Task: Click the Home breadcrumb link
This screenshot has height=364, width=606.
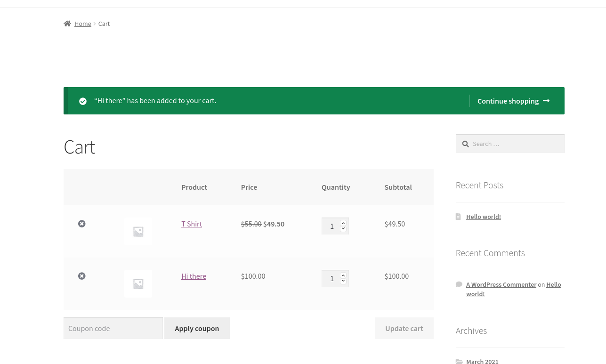Action: coord(82,24)
